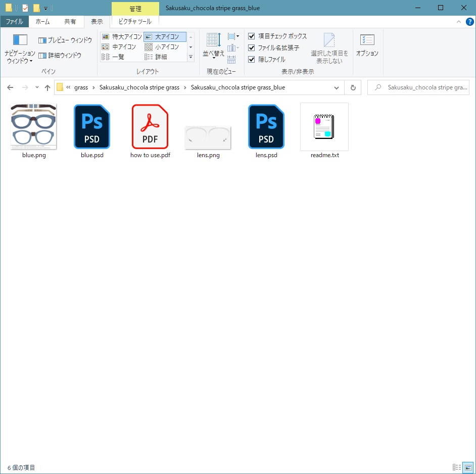Viewport: 476px width, 474px height.
Task: Click the search box field
Action: pos(418,87)
